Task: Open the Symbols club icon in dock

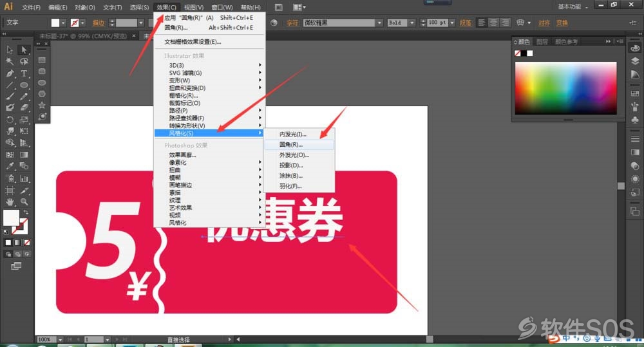Action: [x=635, y=120]
